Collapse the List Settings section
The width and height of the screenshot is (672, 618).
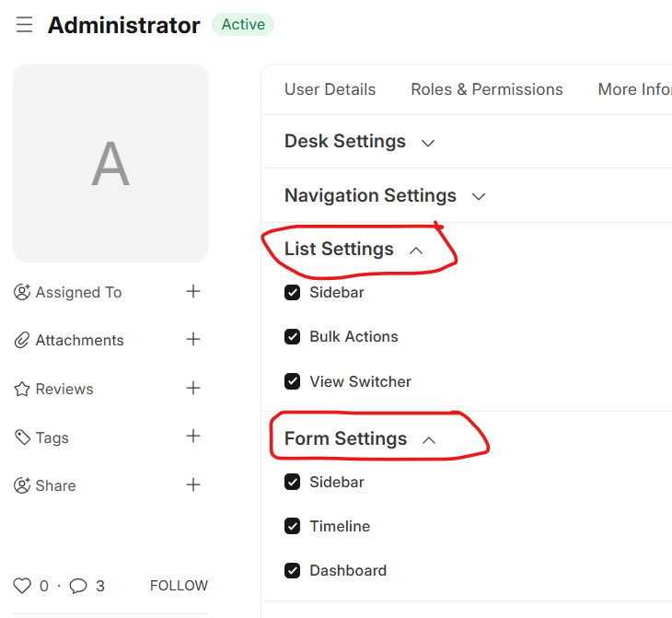pos(353,250)
